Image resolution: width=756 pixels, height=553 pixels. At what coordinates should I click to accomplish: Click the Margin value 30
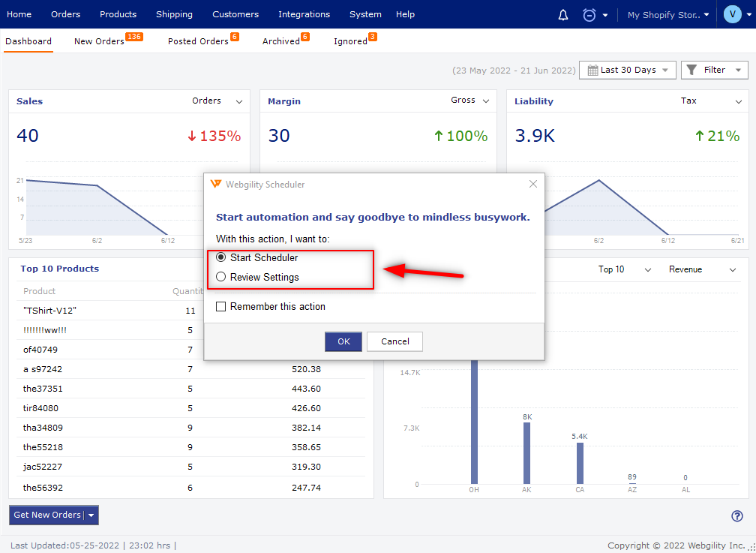[279, 136]
